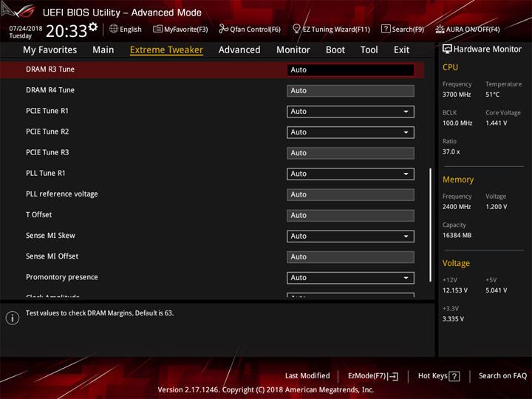
Task: Click the language globe icon
Action: point(114,29)
